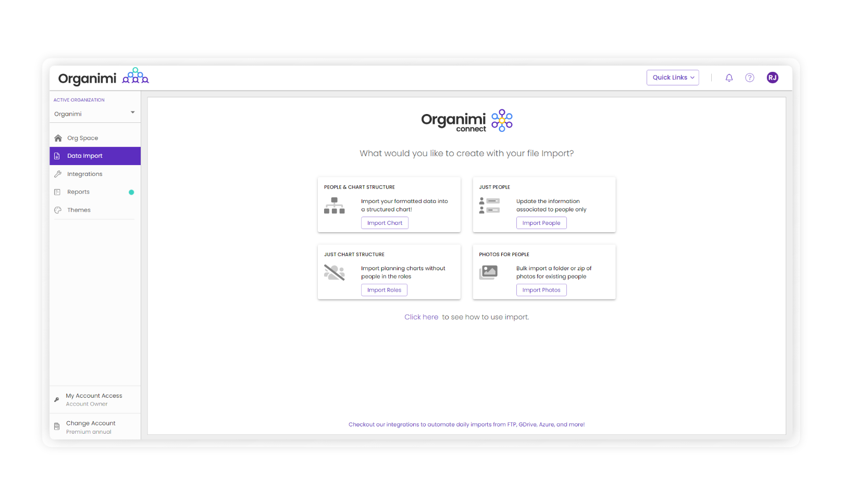
Task: Expand the Organimi active organization selector
Action: click(95, 114)
